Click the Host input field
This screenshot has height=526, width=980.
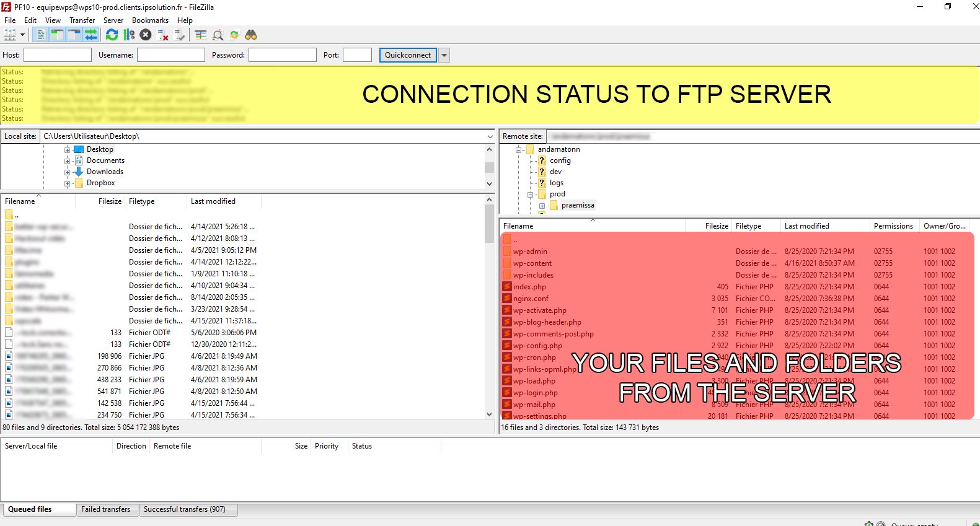tap(58, 55)
